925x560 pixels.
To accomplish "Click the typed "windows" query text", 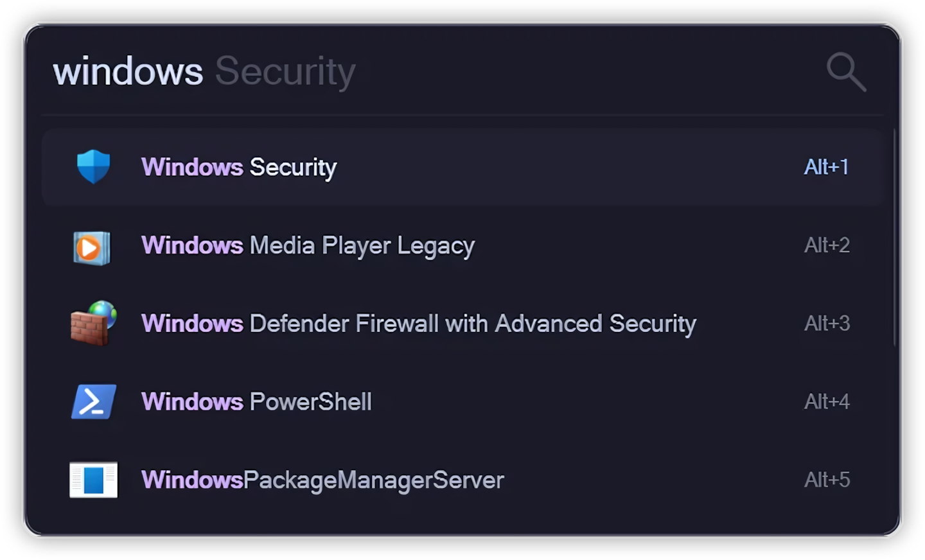I will point(128,71).
